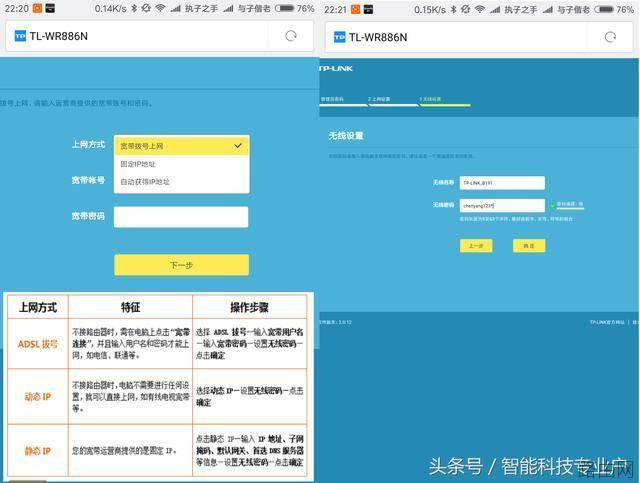640x483 pixels.
Task: Focus the 无线名称 field showing TP-LINK_B191
Action: pos(502,183)
